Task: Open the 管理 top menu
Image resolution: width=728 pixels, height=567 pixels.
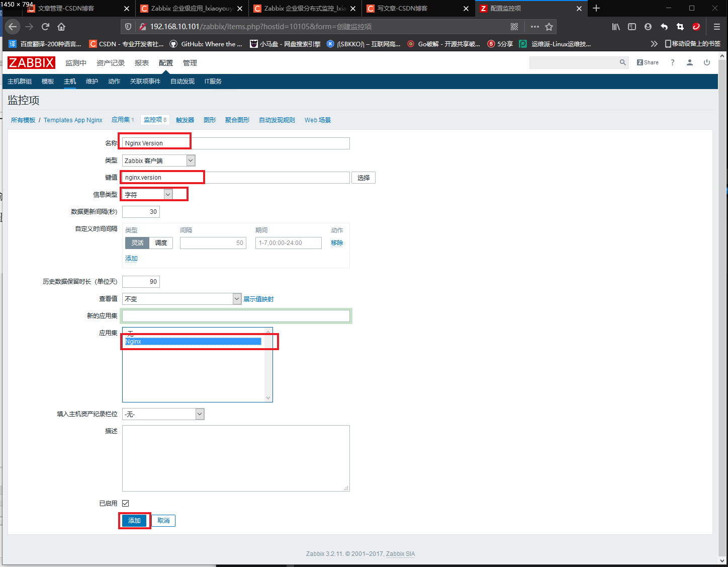Action: tap(190, 63)
